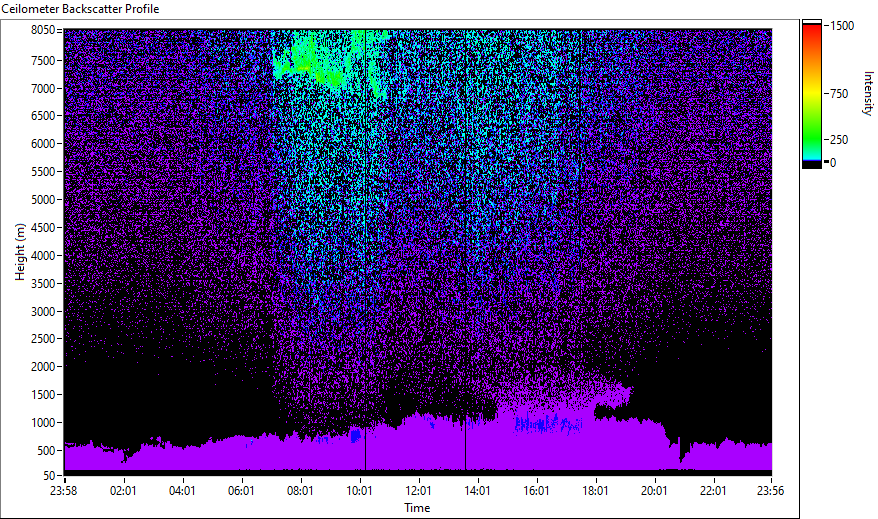878x519 pixels.
Task: Click the 5500 height axis value
Action: pos(43,172)
